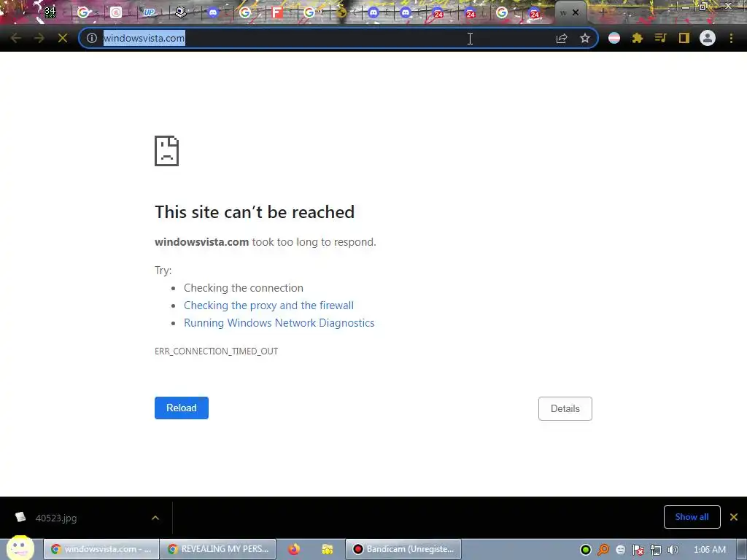
Task: Click the share this page icon
Action: coord(562,38)
